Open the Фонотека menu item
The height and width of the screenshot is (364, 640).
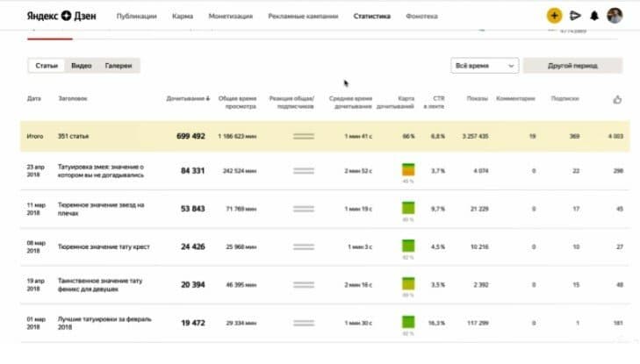tap(421, 17)
